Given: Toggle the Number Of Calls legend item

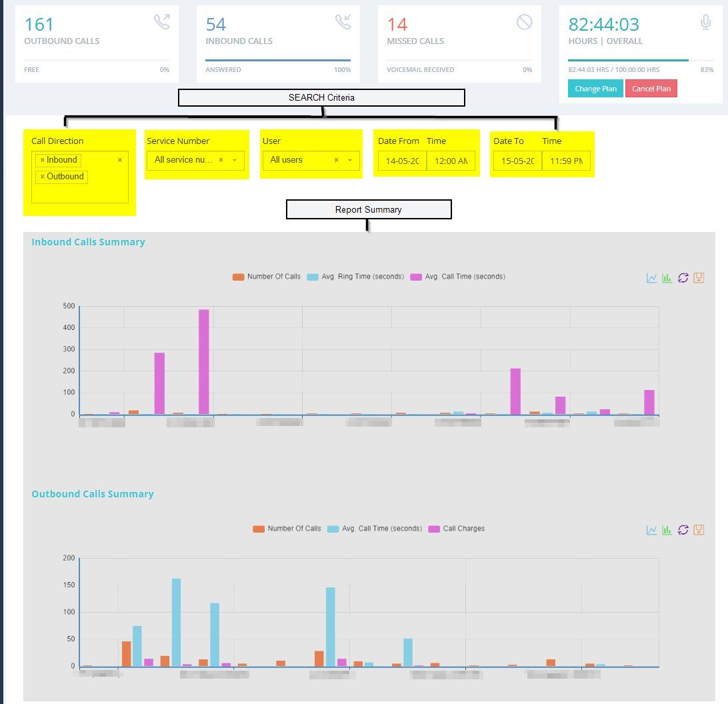Looking at the screenshot, I should [x=266, y=276].
